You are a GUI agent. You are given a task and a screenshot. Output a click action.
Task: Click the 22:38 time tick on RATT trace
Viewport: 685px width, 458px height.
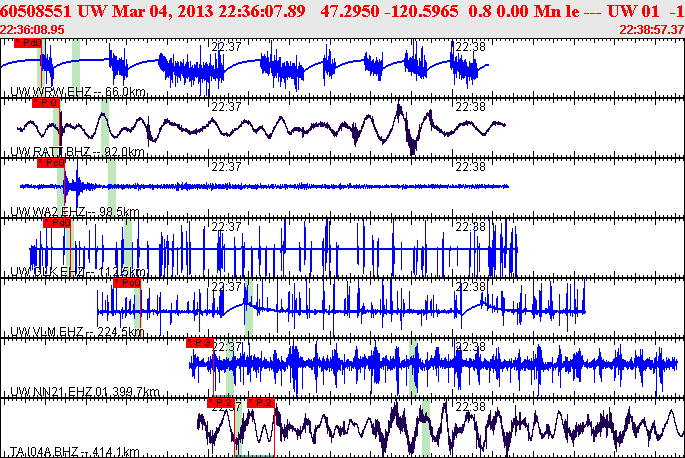[x=468, y=106]
